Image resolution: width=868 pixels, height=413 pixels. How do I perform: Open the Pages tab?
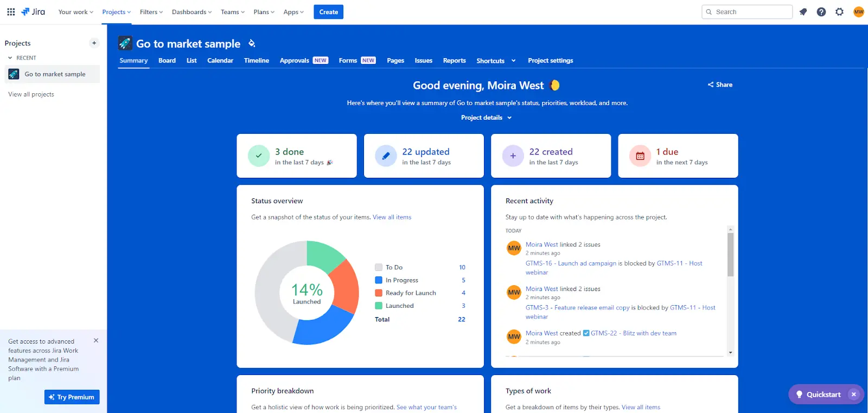pyautogui.click(x=395, y=61)
